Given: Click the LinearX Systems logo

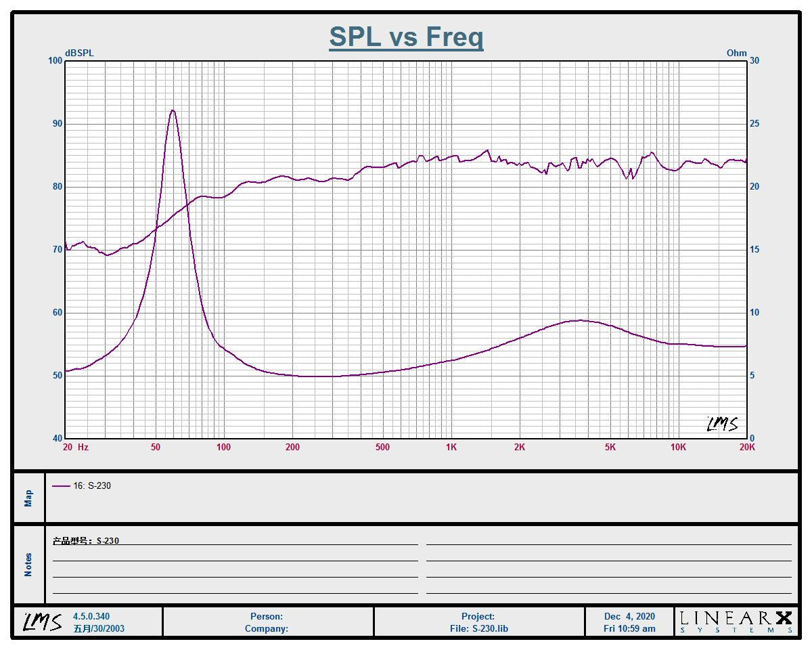Looking at the screenshot, I should tap(736, 621).
